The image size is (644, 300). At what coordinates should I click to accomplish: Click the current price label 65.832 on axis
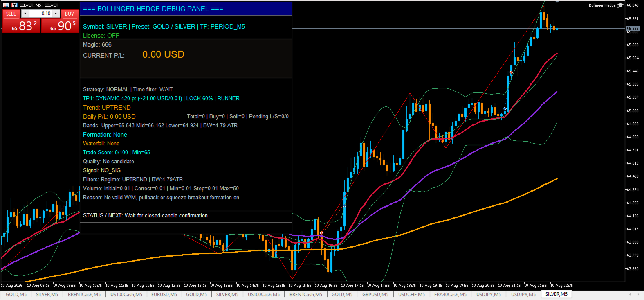(633, 29)
